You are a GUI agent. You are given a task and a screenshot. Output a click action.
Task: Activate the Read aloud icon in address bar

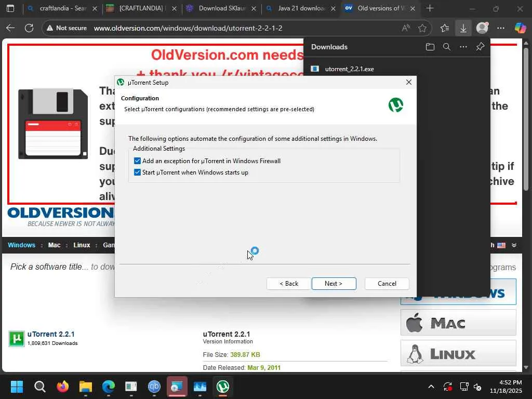[406, 28]
